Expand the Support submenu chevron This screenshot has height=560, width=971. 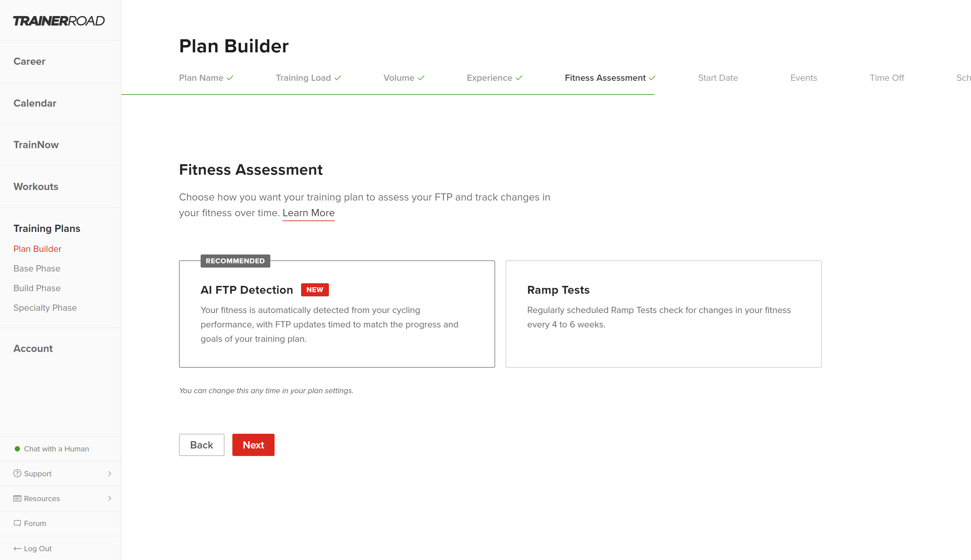[110, 473]
